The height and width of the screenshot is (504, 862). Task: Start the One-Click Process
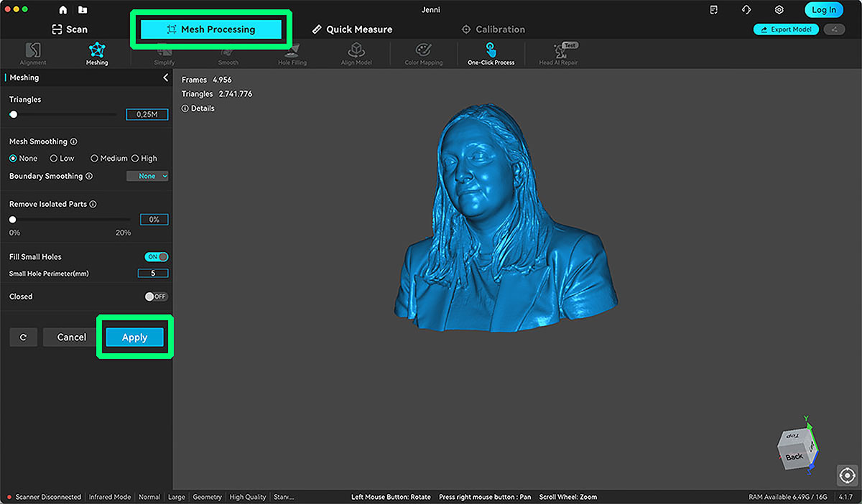[x=491, y=53]
